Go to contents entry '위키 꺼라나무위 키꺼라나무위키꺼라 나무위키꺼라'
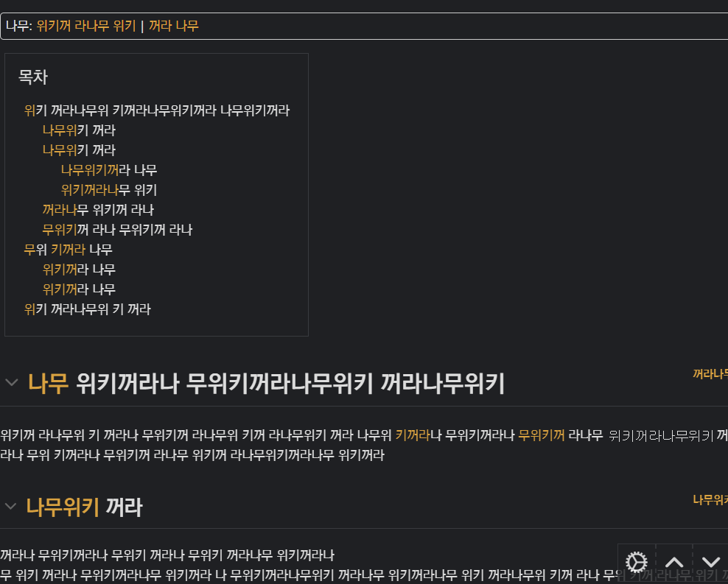This screenshot has height=584, width=728. 157,110
